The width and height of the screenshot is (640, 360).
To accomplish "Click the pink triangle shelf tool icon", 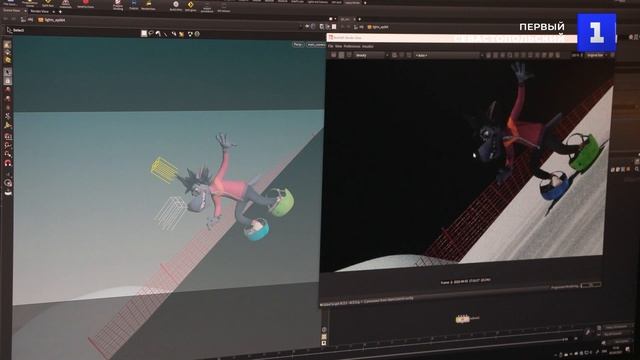I will (65, 3).
